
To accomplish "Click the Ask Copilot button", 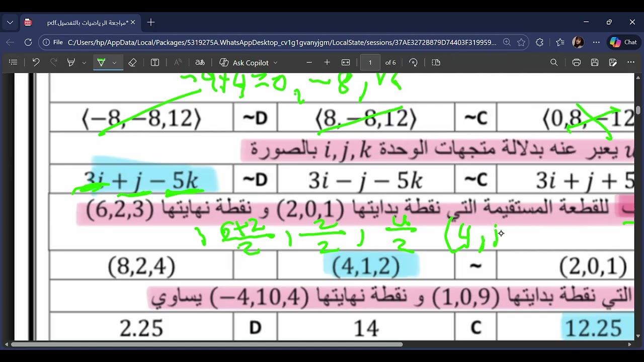I will [245, 62].
